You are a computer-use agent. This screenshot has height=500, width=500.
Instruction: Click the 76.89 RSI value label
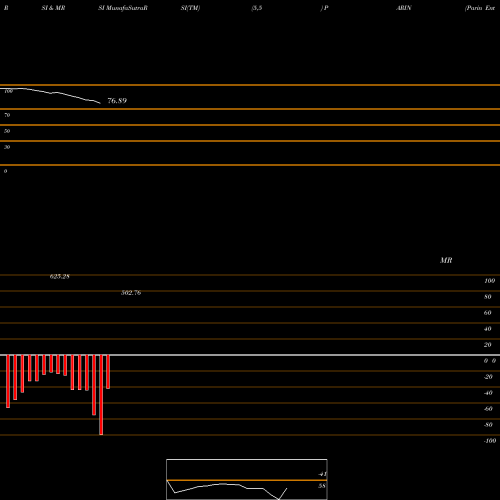coord(117,101)
